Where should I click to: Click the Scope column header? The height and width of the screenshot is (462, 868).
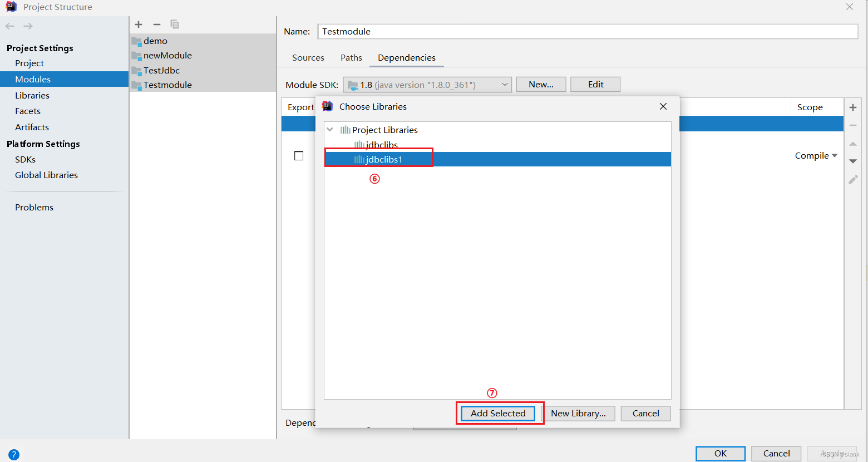[x=810, y=107]
